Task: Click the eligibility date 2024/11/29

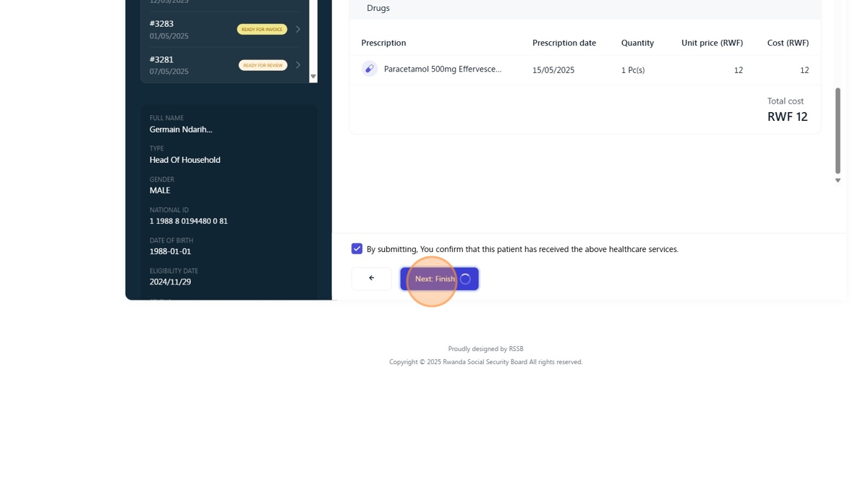Action: [170, 282]
